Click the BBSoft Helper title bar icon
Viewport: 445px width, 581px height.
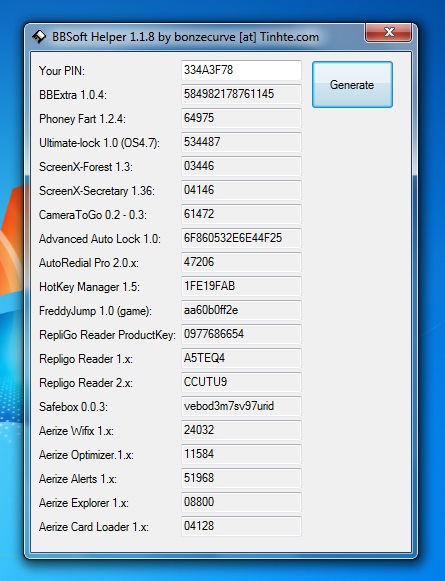point(39,37)
